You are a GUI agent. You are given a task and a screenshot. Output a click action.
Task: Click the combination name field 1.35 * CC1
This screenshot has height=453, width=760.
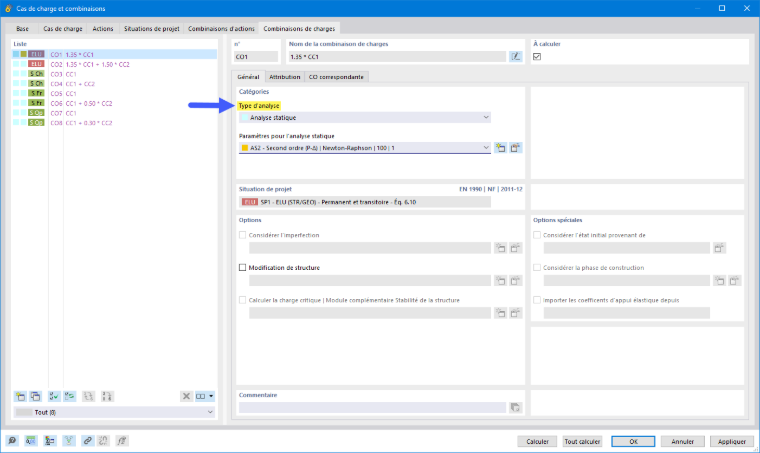[x=396, y=57]
